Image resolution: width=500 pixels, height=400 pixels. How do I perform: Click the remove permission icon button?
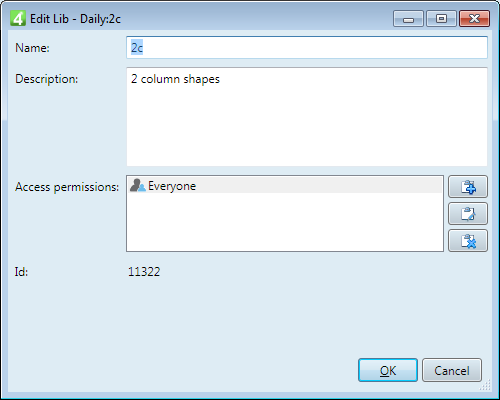tap(468, 241)
